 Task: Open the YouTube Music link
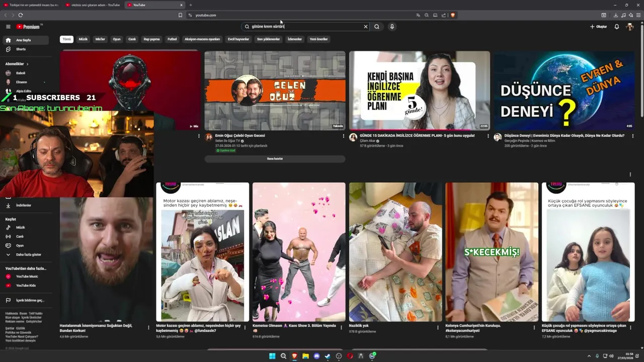click(27, 277)
